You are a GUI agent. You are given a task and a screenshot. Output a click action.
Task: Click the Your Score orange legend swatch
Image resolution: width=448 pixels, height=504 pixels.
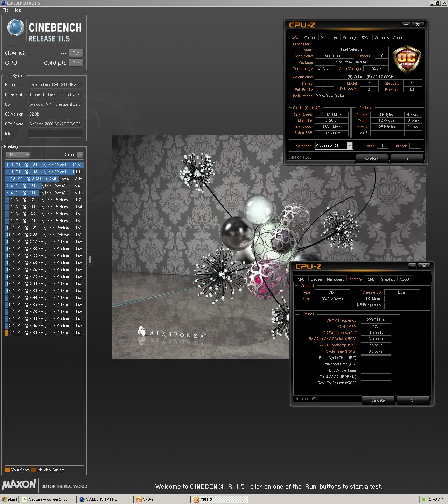(x=7, y=470)
